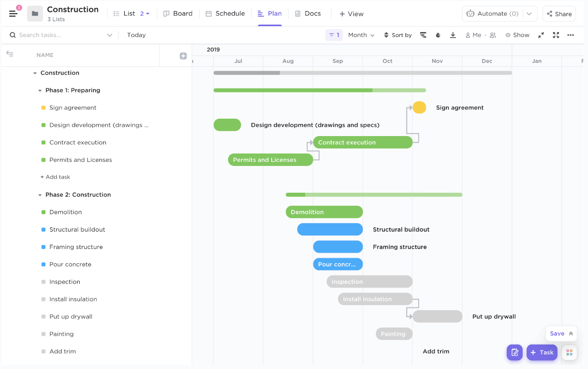Screen dimensions: 588x369
Task: Collapse the sidebar using the left arrow icon
Action: point(10,54)
